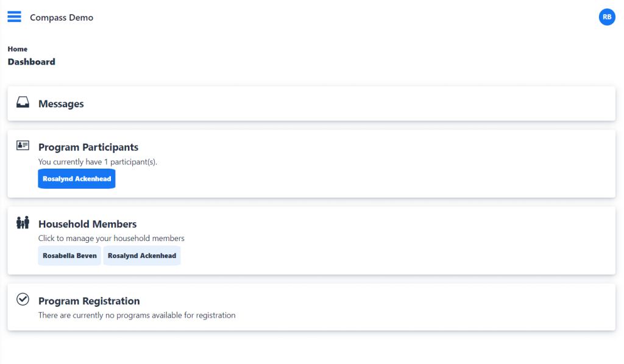This screenshot has width=624, height=364.
Task: Open the Messages heading
Action: [x=61, y=103]
